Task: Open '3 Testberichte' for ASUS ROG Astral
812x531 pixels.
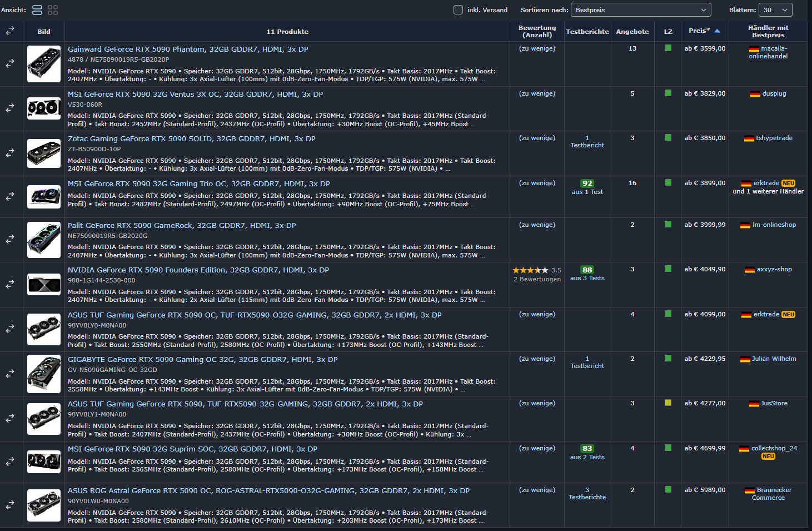Action: click(587, 494)
